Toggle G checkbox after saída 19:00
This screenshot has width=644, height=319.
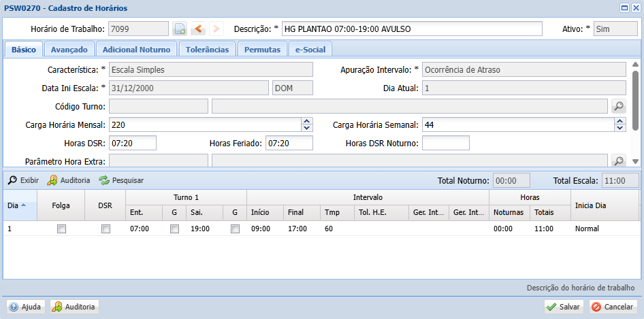point(235,229)
